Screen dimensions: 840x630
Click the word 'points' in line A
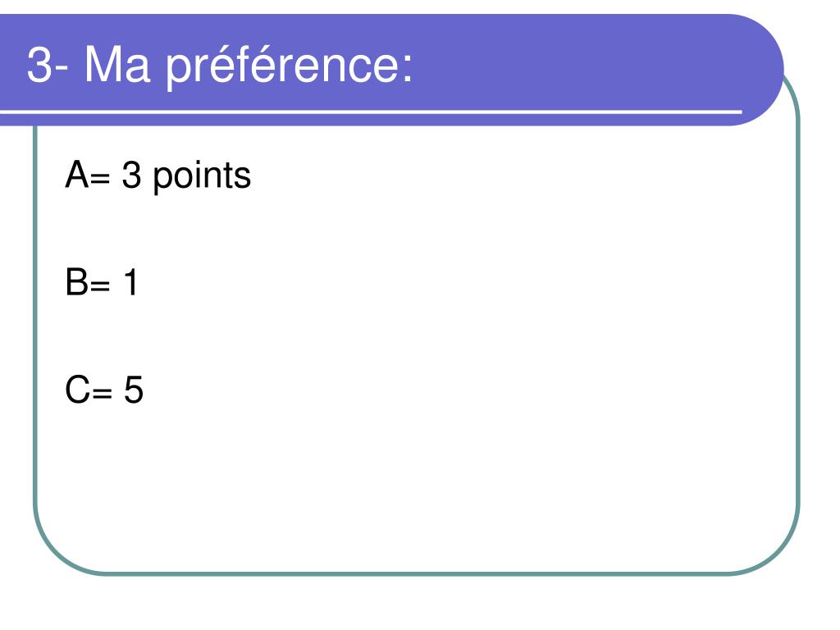(202, 177)
